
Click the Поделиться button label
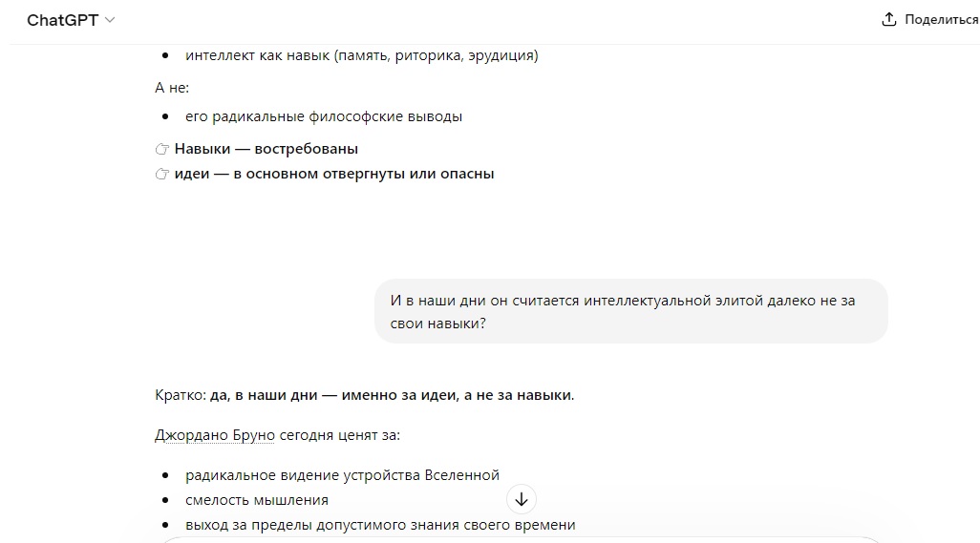pos(941,19)
